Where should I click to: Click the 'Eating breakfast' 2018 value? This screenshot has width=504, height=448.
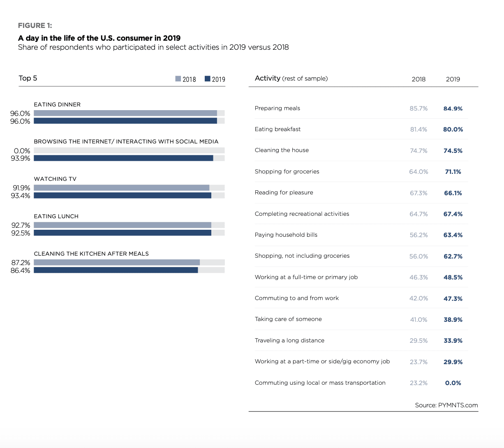[x=418, y=129]
